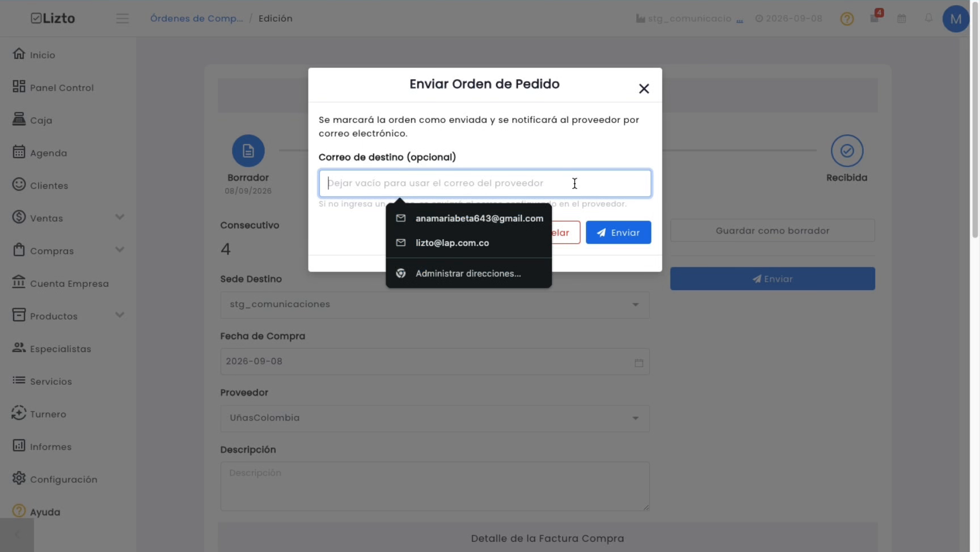980x552 pixels.
Task: Open the notifications bell icon
Action: pos(928,18)
